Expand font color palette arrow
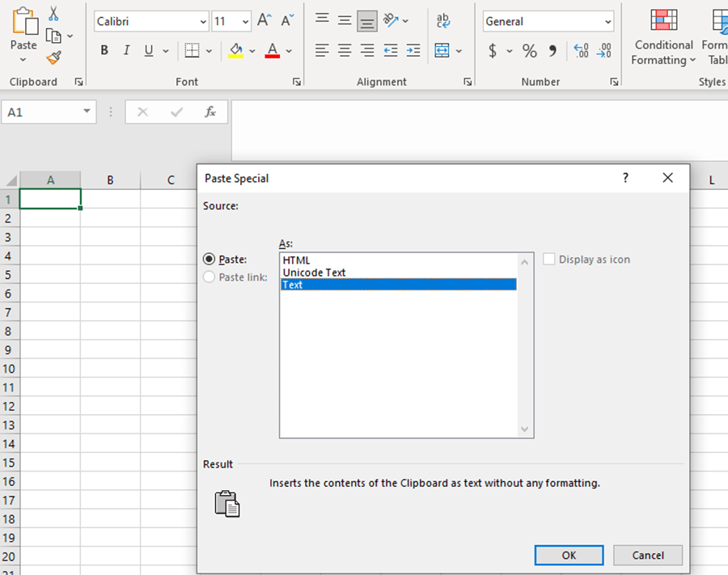 click(x=289, y=51)
